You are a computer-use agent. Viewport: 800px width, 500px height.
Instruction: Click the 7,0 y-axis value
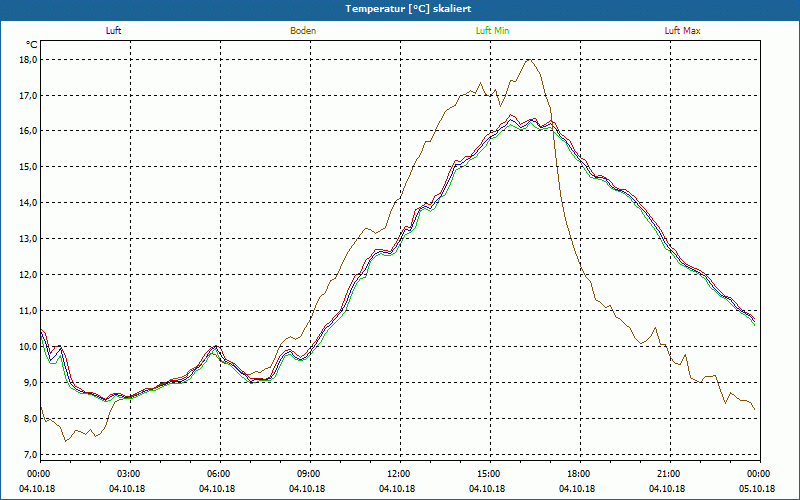(31, 454)
